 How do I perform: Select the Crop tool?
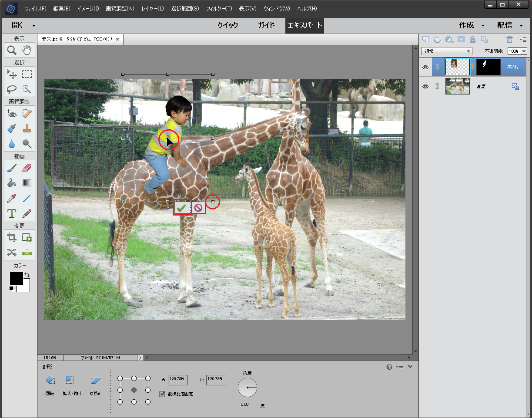(12, 237)
